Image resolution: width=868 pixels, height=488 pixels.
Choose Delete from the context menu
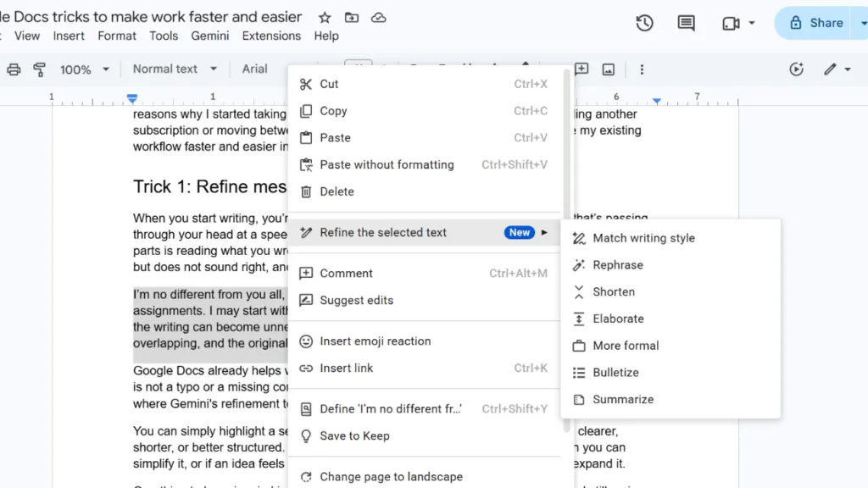click(424, 191)
